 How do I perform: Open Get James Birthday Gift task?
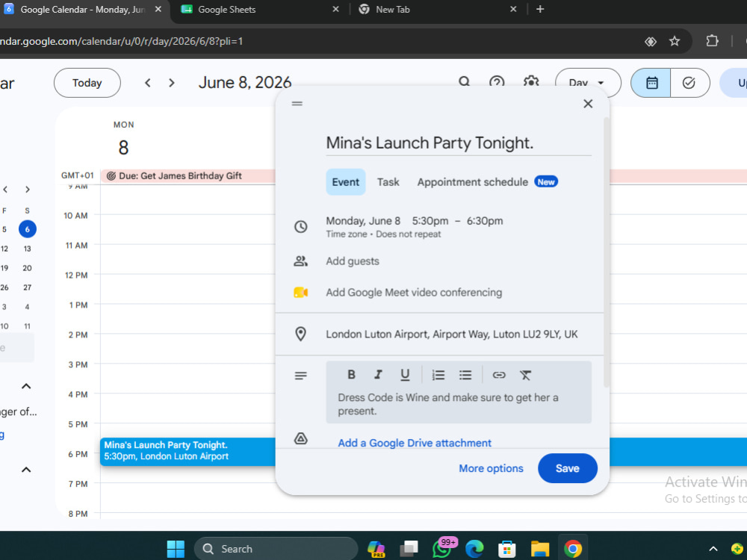point(187,175)
